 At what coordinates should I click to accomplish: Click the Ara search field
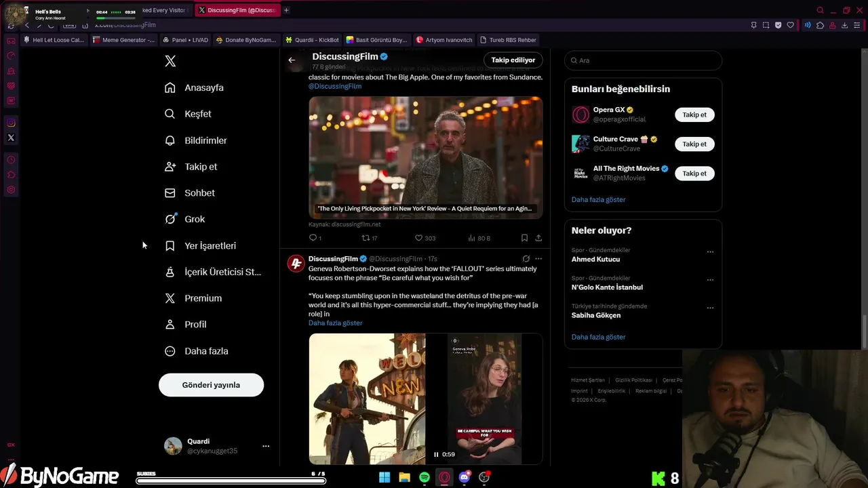643,60
